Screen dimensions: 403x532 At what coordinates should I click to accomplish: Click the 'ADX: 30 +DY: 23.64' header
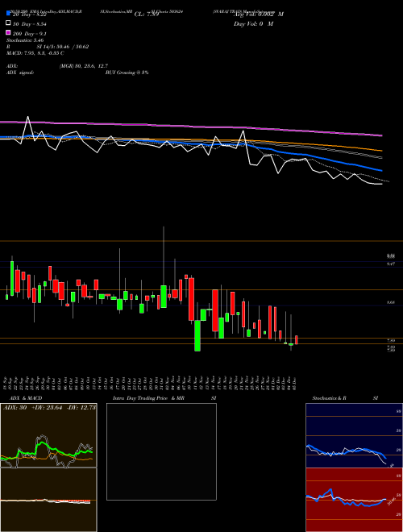click(x=32, y=408)
